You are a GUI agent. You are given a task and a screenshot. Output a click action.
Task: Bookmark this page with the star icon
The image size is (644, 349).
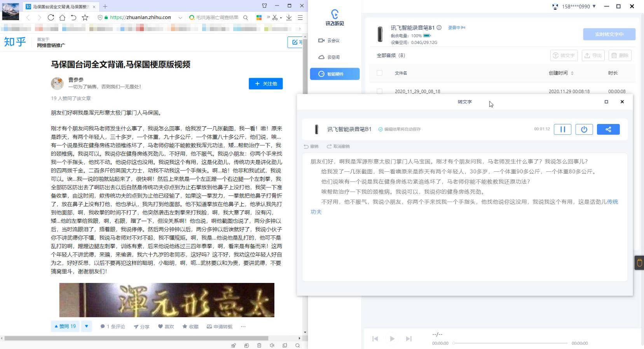(85, 17)
